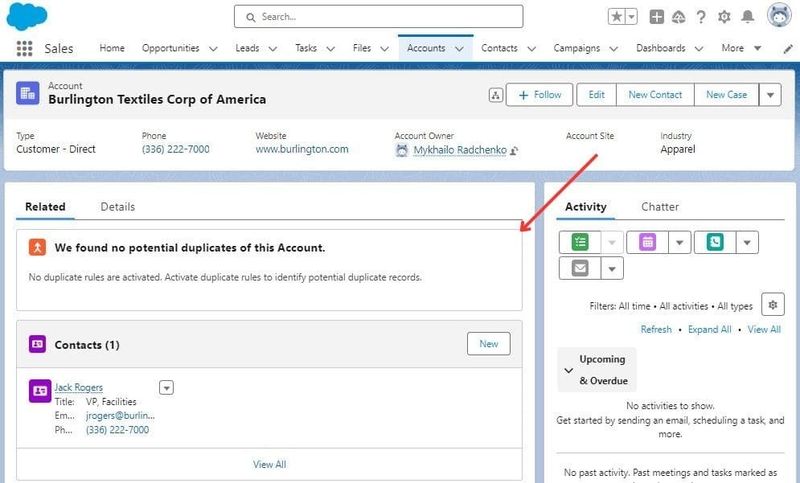
Task: Click the Account Owner avatar icon
Action: 402,150
